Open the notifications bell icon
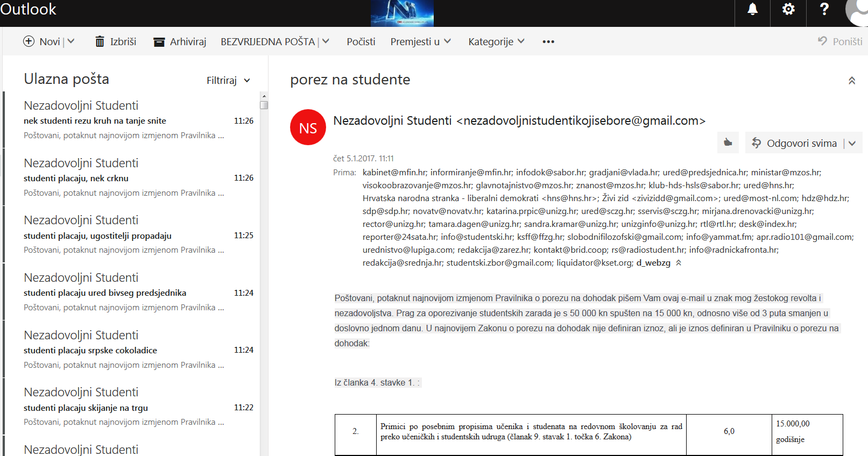The width and height of the screenshot is (868, 456). pyautogui.click(x=752, y=9)
